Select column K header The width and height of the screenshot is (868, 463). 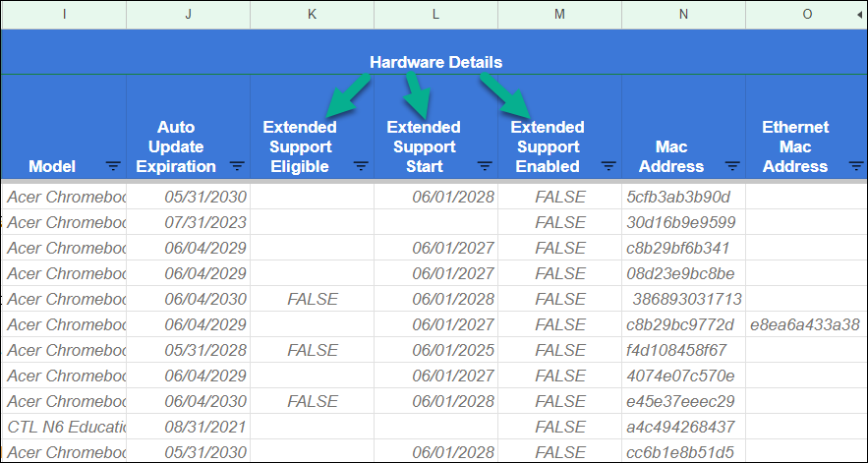click(312, 14)
